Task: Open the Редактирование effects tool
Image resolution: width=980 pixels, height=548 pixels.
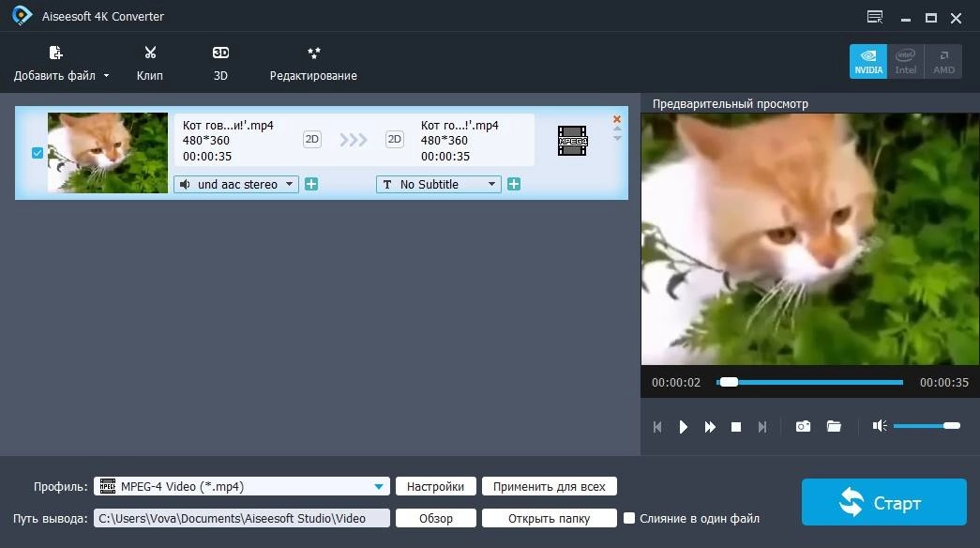Action: coord(313,63)
